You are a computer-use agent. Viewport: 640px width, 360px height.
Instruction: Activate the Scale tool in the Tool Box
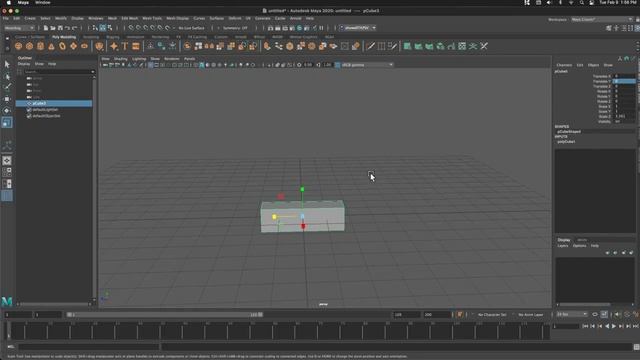coord(7,122)
